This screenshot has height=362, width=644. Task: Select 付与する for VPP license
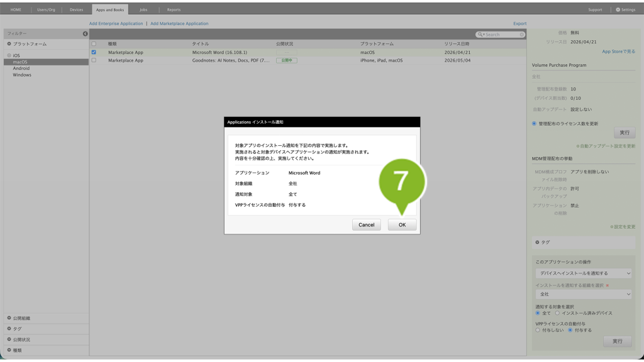570,331
